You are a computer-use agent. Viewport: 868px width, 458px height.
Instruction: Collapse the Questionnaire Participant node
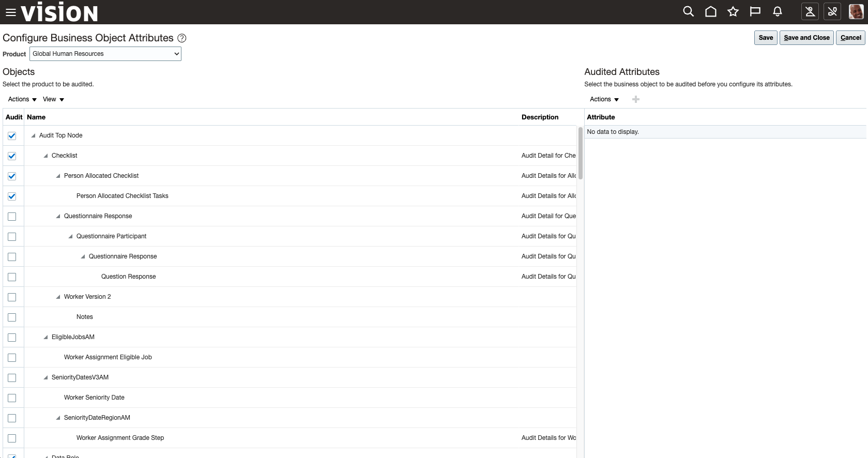tap(70, 236)
